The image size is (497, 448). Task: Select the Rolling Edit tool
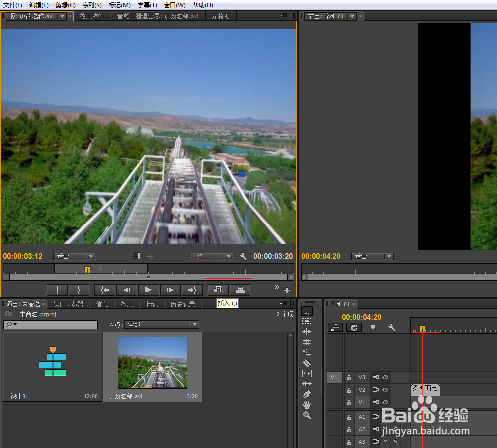click(307, 342)
